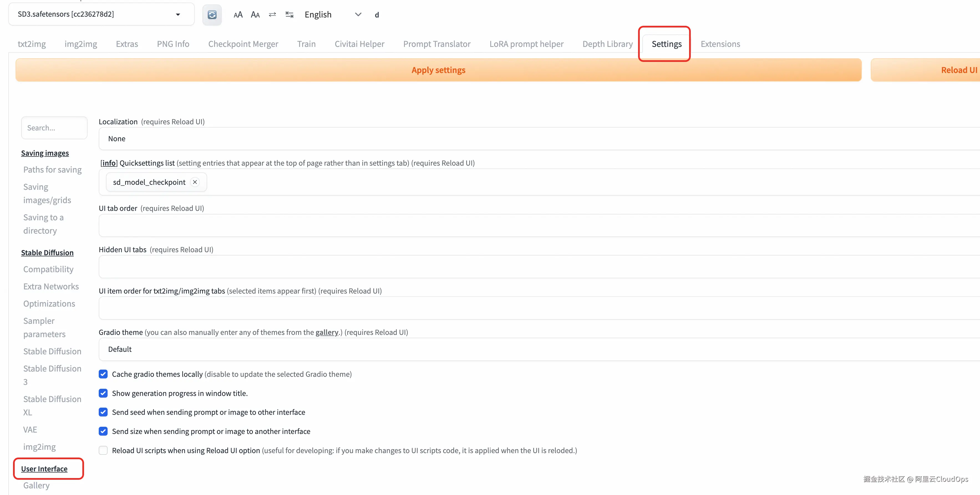Toggle Send seed when sending prompt
This screenshot has width=980, height=495.
click(103, 412)
